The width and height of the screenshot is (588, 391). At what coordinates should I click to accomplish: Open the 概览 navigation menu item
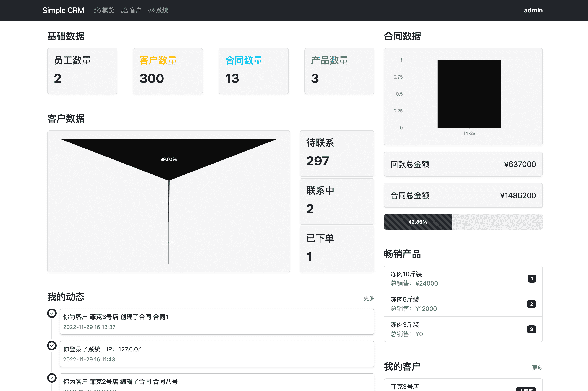point(108,10)
